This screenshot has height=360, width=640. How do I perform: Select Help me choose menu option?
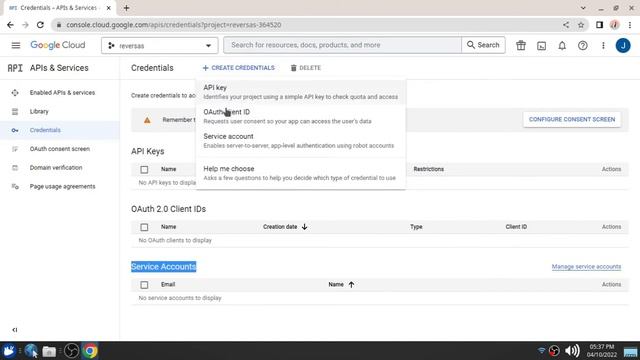coord(300,173)
